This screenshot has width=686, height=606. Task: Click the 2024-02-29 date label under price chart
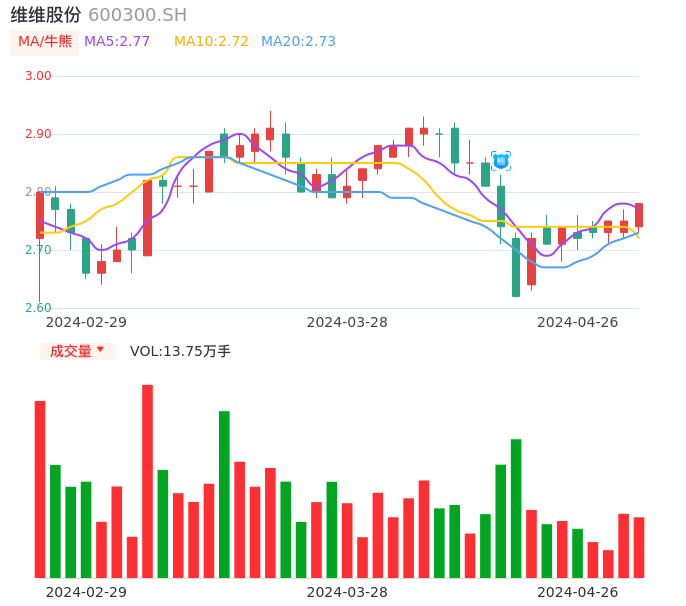tap(86, 322)
